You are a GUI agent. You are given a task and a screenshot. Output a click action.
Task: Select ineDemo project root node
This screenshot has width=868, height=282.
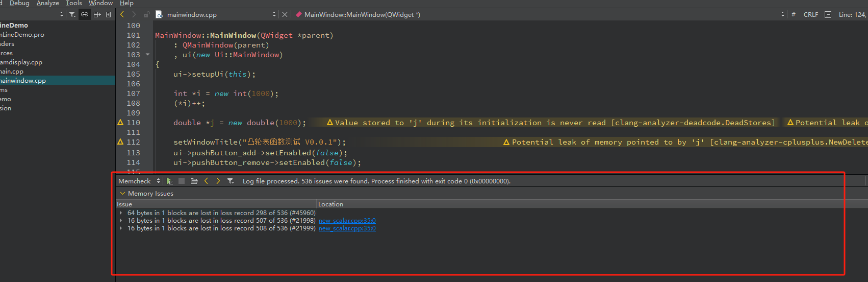pyautogui.click(x=14, y=26)
